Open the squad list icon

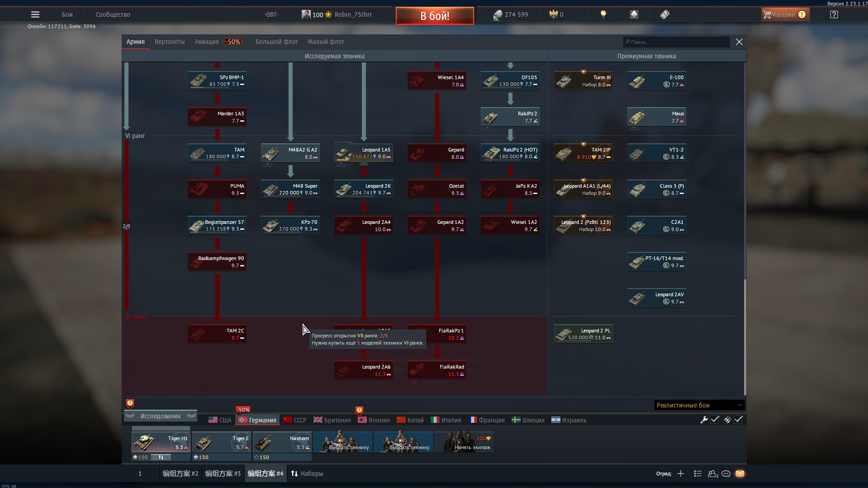[697, 474]
